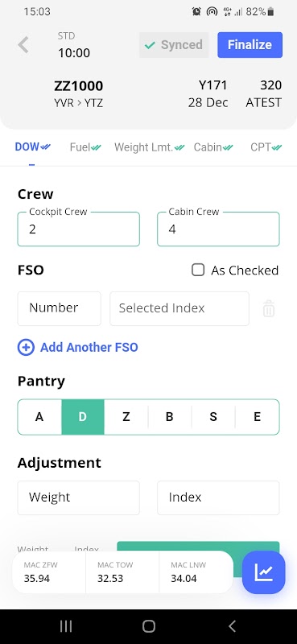The width and height of the screenshot is (297, 644).
Task: Delete FSO entry with trash icon
Action: [x=269, y=308]
